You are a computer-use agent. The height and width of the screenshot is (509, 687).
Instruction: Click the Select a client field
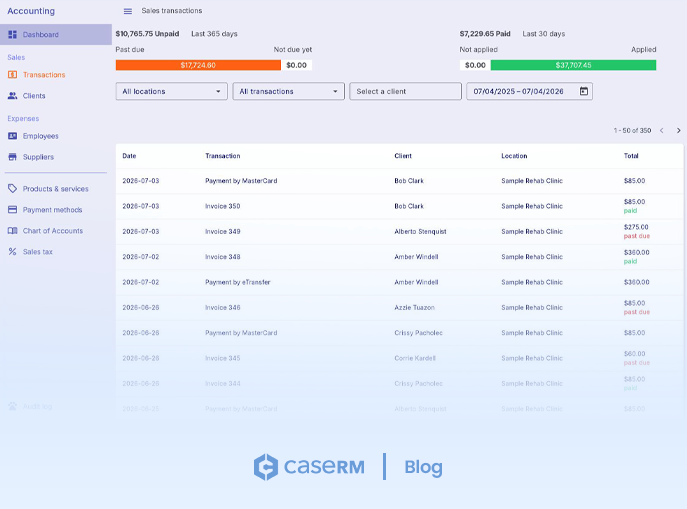pyautogui.click(x=405, y=91)
